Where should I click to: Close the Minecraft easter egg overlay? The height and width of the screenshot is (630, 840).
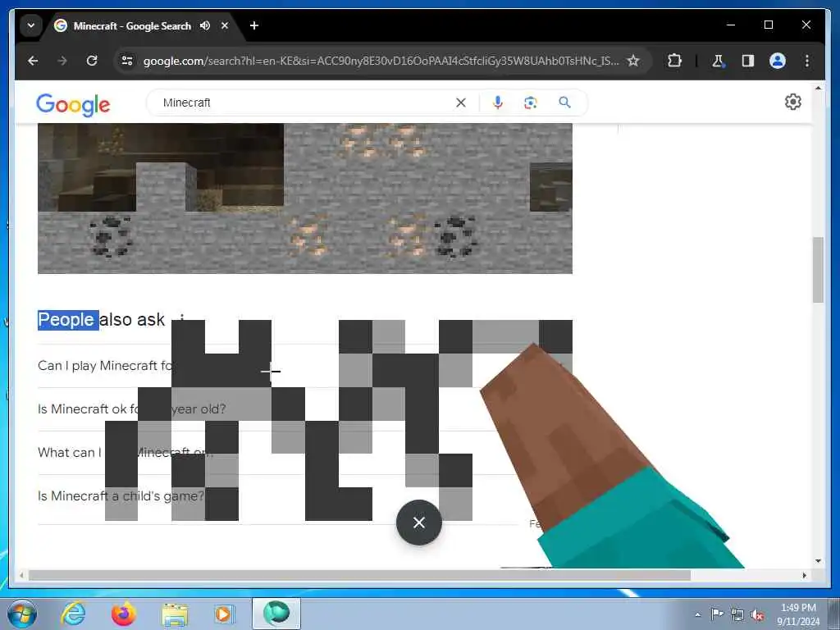419,523
